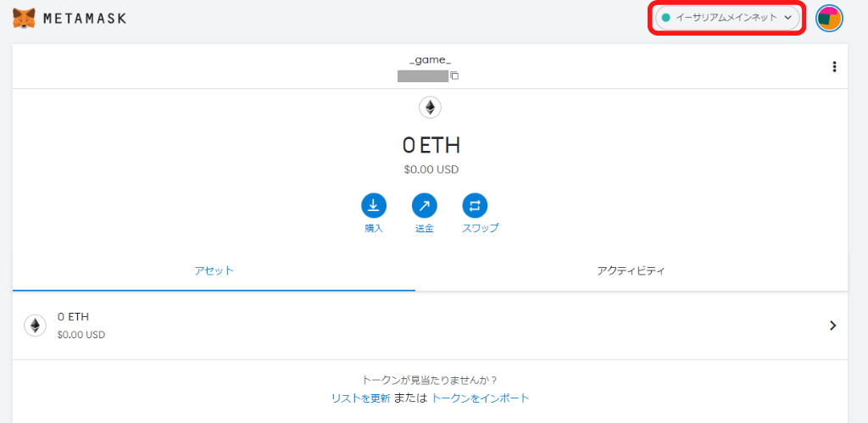Click the grayed-out account address
This screenshot has width=868, height=423.
423,75
